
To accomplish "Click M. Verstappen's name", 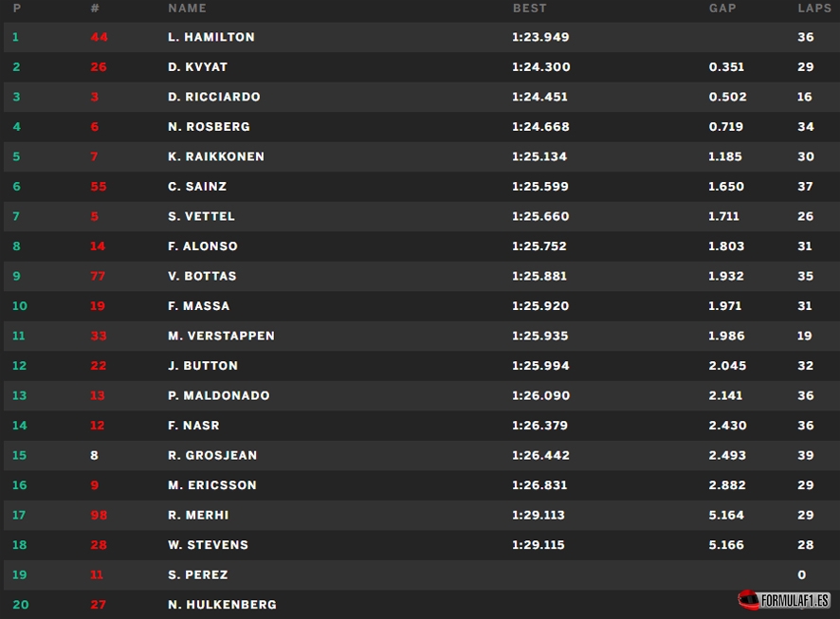I will pos(221,336).
